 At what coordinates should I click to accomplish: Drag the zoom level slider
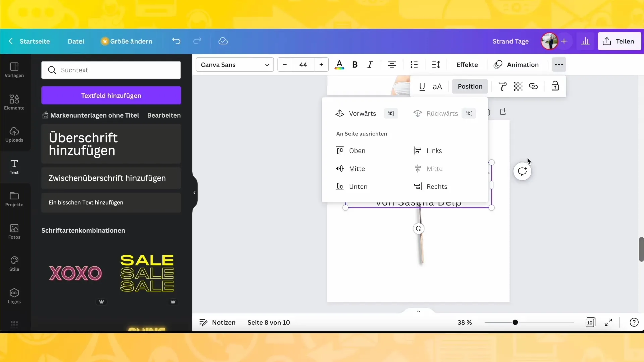click(515, 322)
